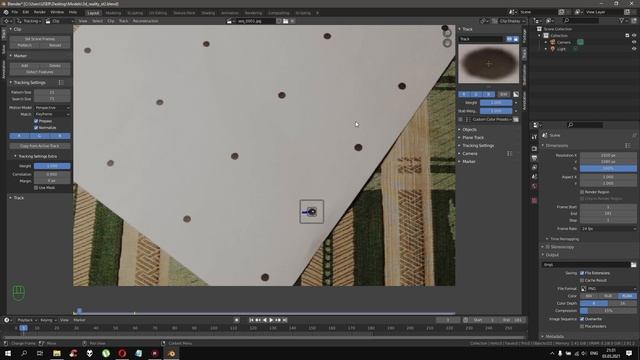Hide the Camera with its eye icon

634,42
